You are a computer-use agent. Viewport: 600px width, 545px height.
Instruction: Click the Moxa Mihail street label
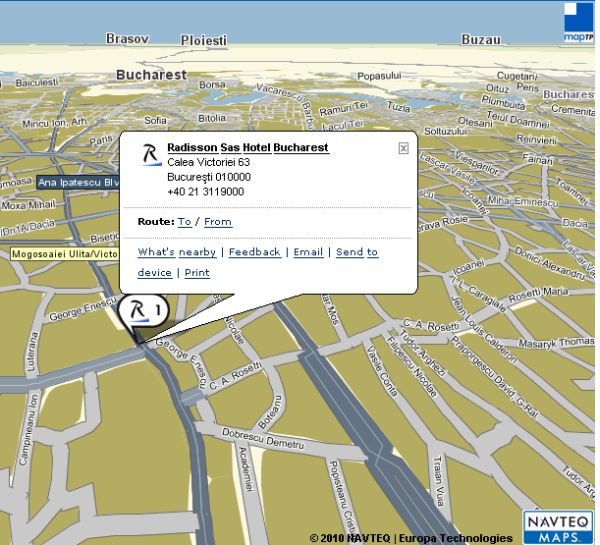click(x=28, y=205)
